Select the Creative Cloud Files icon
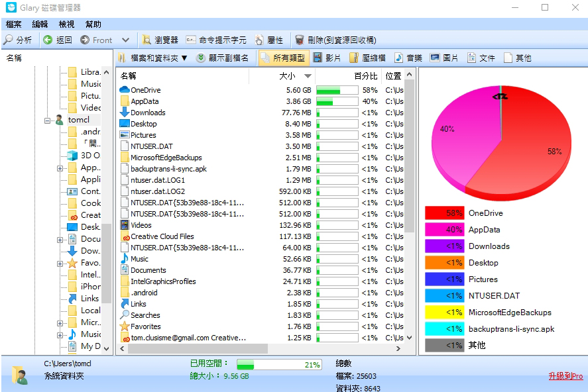588x392 pixels. click(x=125, y=236)
